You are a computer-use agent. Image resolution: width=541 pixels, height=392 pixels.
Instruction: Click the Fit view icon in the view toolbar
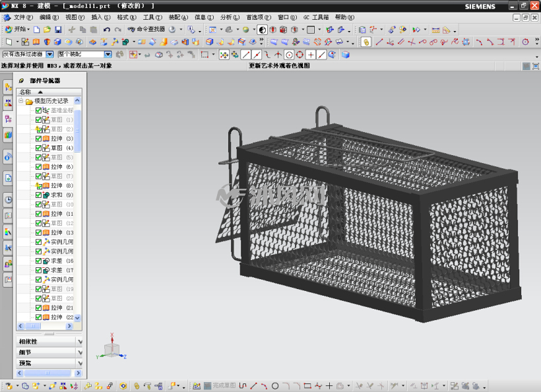[x=213, y=30]
